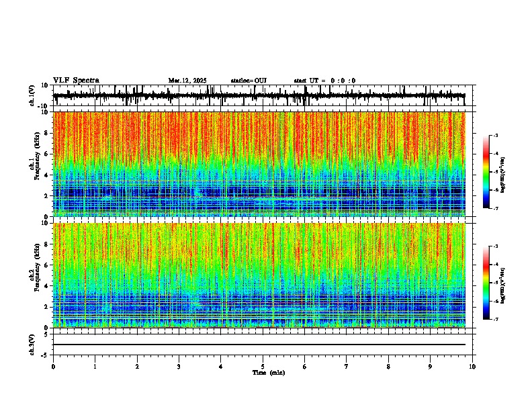Click time axis tick label "0"

tap(53, 367)
